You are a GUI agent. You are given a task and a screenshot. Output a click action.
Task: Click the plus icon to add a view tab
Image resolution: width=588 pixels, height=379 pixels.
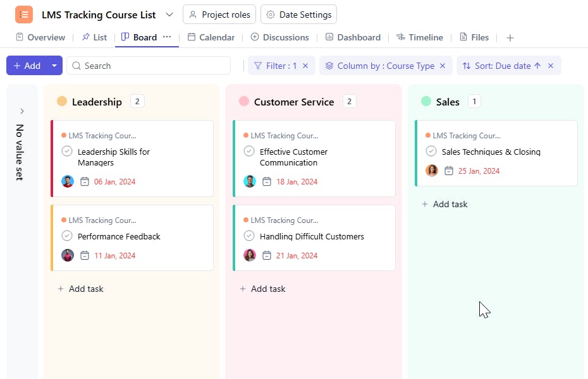pos(510,38)
